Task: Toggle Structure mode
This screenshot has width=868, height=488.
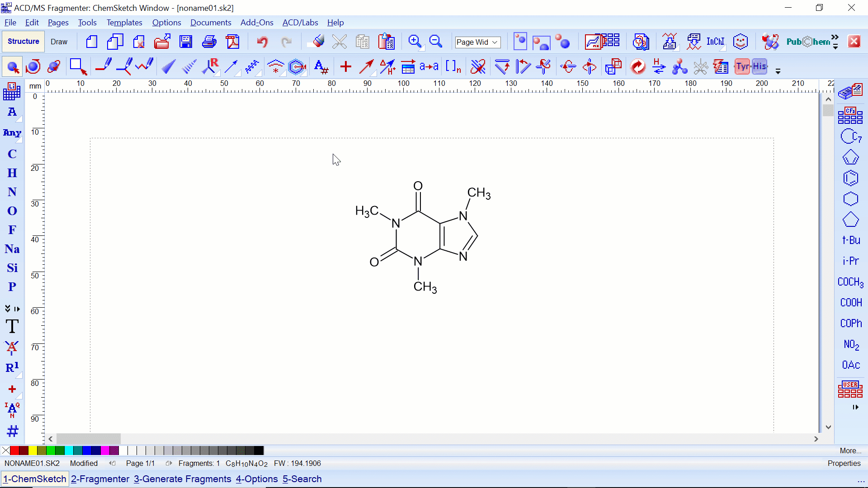Action: (24, 42)
